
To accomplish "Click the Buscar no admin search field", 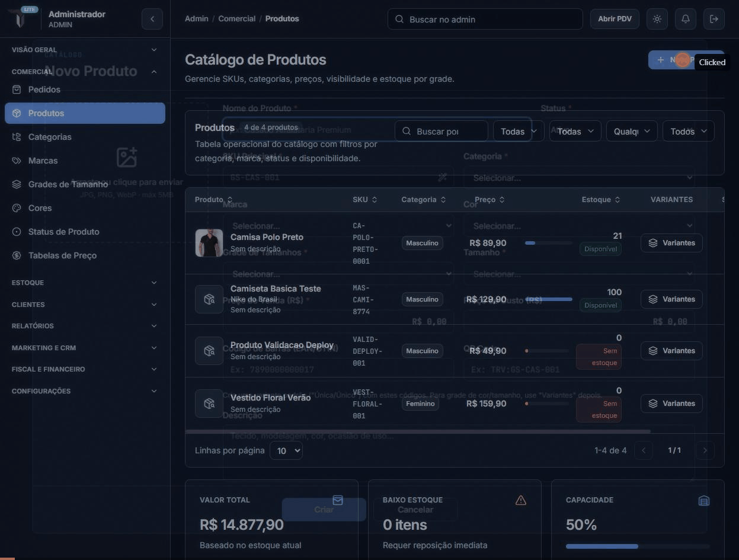I will point(485,19).
